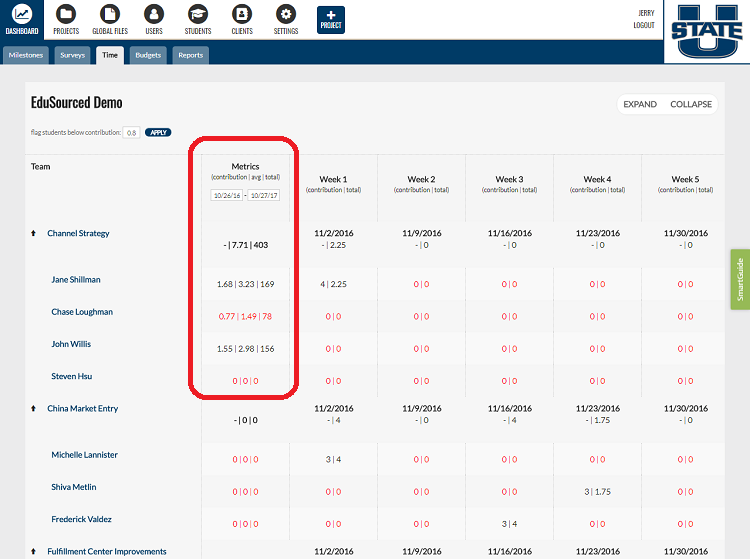Click Channel Strategy Week 1 date 11/2/2016

coord(333,233)
